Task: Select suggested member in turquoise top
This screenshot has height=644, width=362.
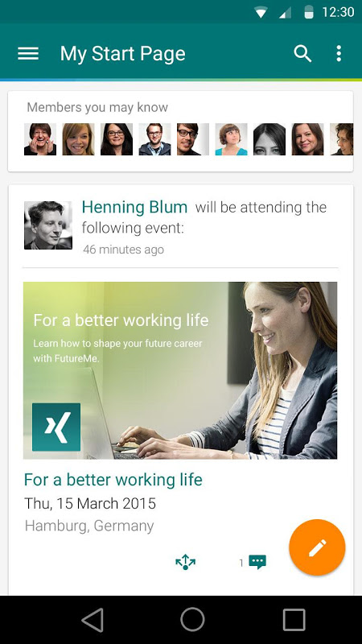Action: 231,139
